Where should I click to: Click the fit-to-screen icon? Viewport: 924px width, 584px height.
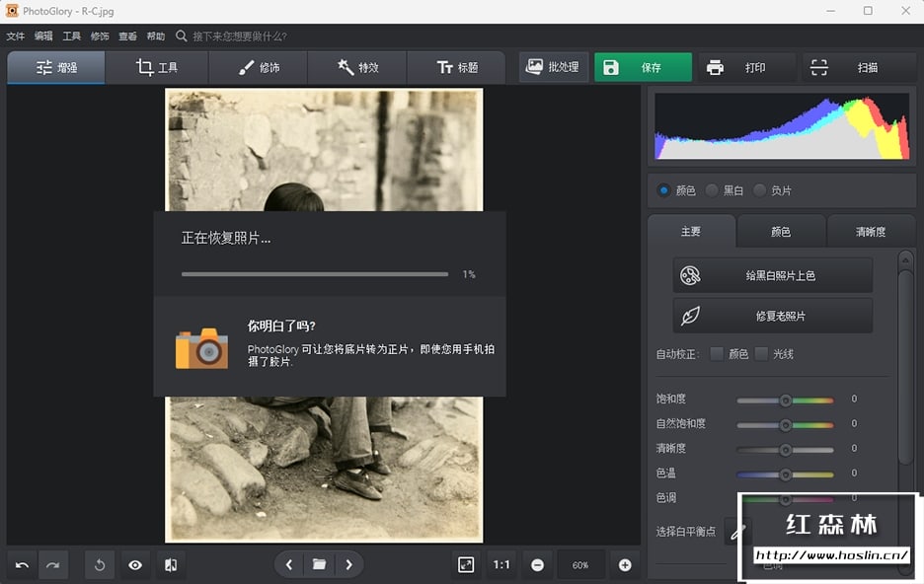466,564
